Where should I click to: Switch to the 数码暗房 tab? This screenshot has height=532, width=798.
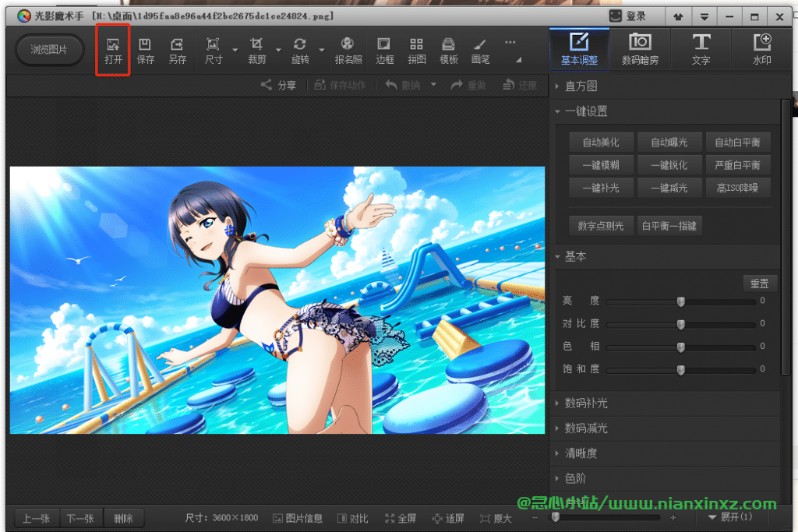(641, 49)
